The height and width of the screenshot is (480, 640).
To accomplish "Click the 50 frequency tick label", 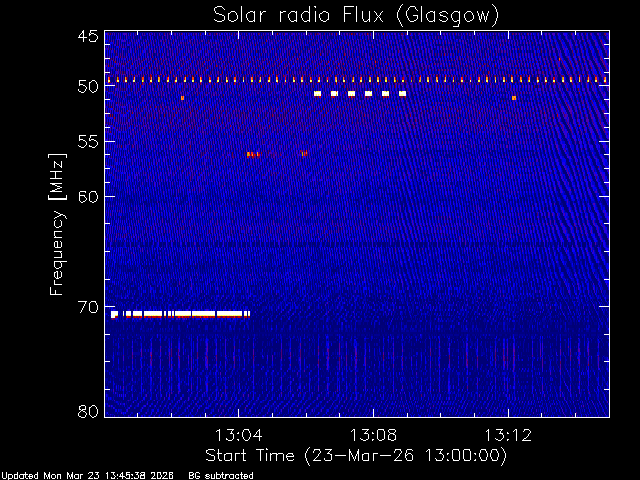I will 88,87.
